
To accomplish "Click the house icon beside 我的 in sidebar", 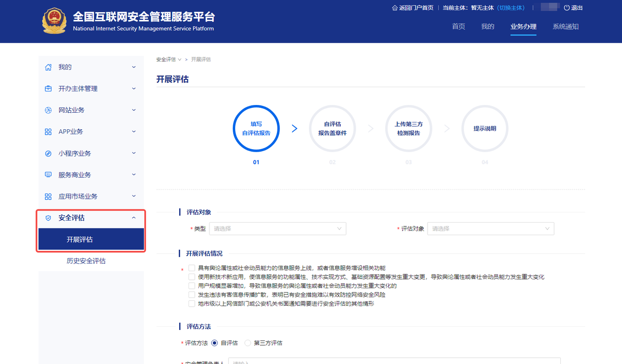I will coord(48,67).
